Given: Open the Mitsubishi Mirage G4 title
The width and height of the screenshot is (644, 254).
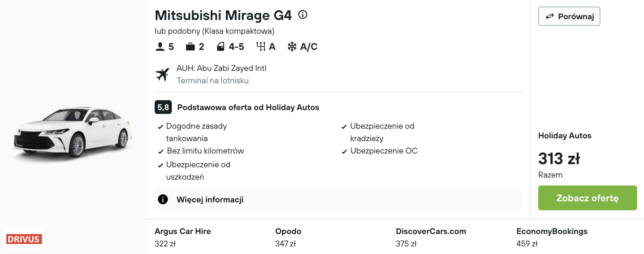Looking at the screenshot, I should tap(223, 15).
